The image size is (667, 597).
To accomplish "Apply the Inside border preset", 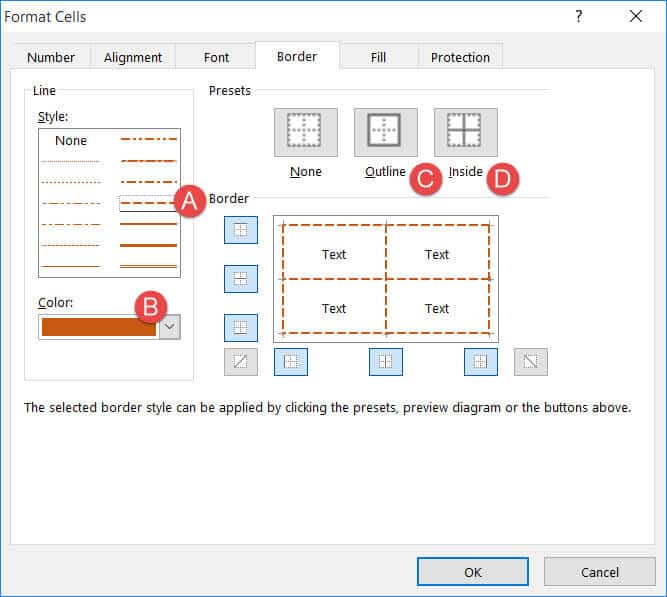I will click(x=466, y=132).
